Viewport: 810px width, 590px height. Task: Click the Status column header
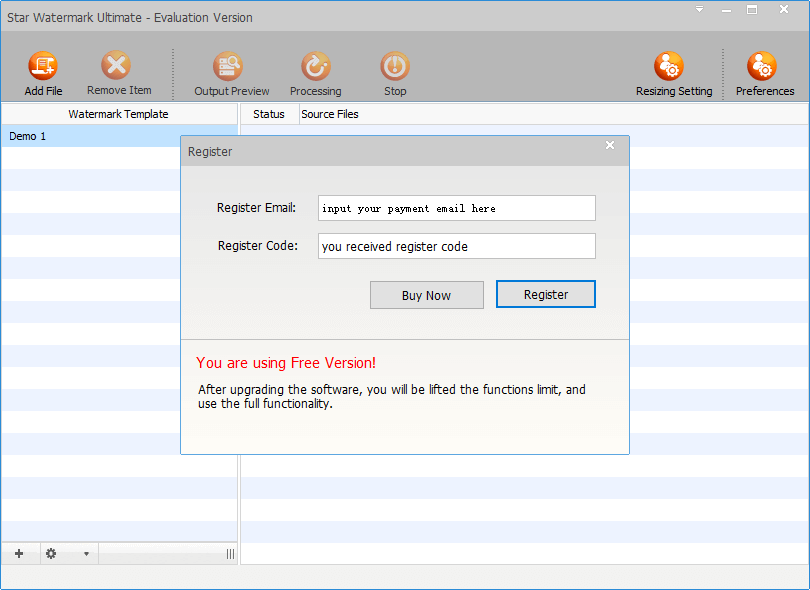[269, 114]
